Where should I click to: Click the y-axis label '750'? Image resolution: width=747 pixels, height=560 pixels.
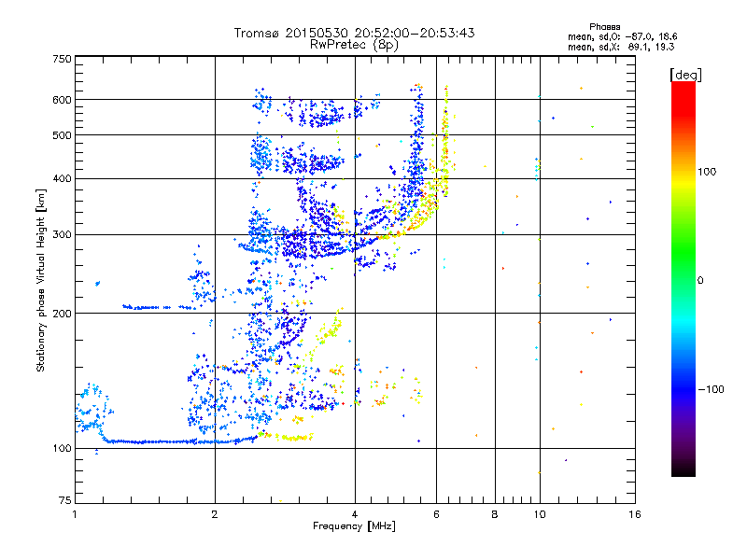tap(62, 59)
